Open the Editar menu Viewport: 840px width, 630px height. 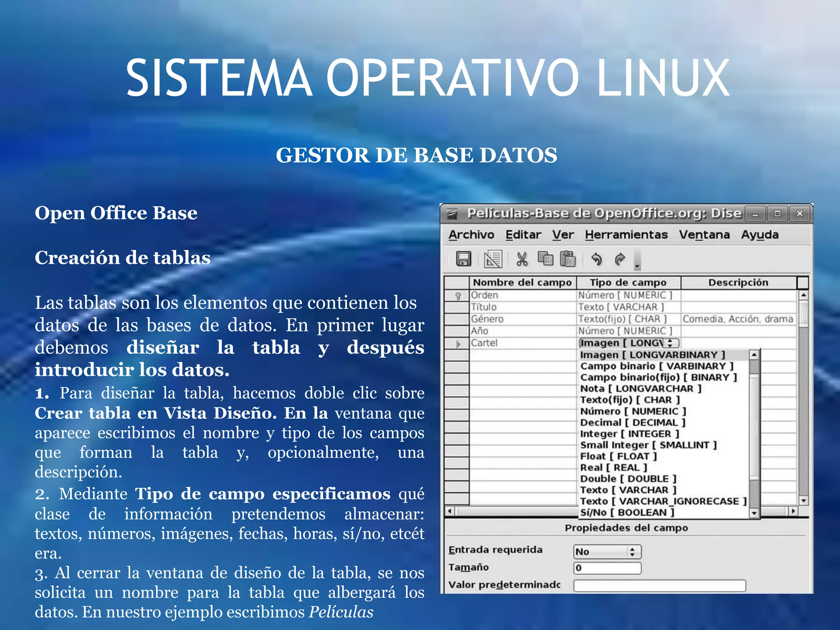pyautogui.click(x=523, y=235)
